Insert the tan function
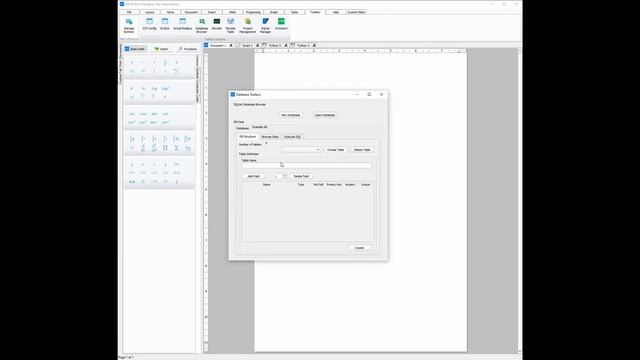This screenshot has height=360, width=640. click(x=154, y=114)
